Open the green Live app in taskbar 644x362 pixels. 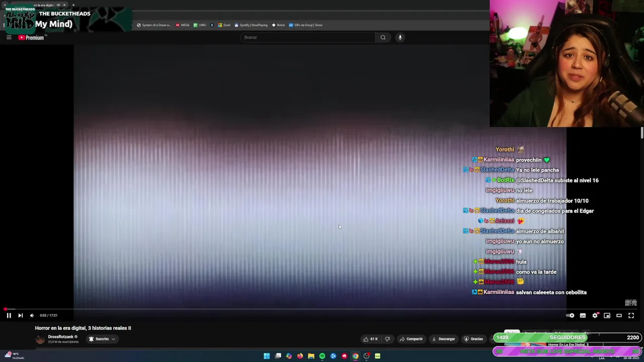pyautogui.click(x=377, y=356)
